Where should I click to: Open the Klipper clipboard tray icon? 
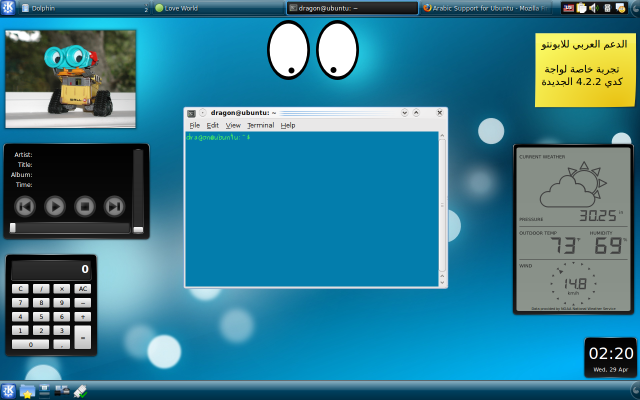click(581, 8)
